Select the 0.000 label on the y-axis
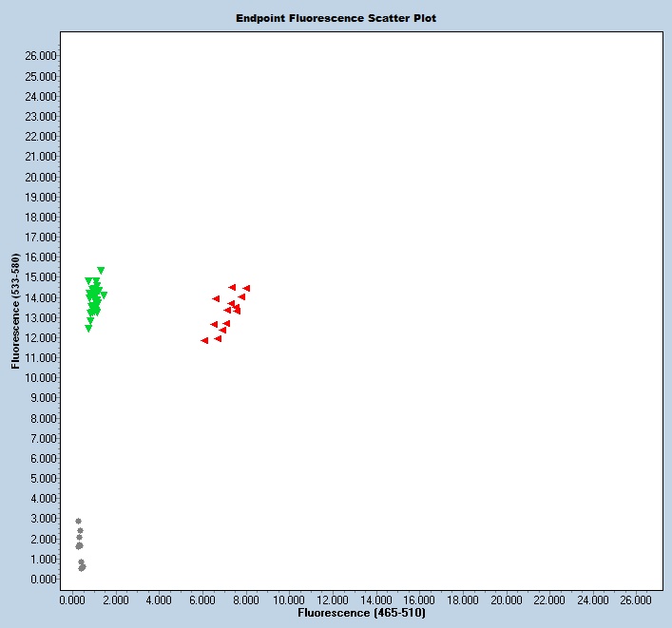 coord(44,579)
